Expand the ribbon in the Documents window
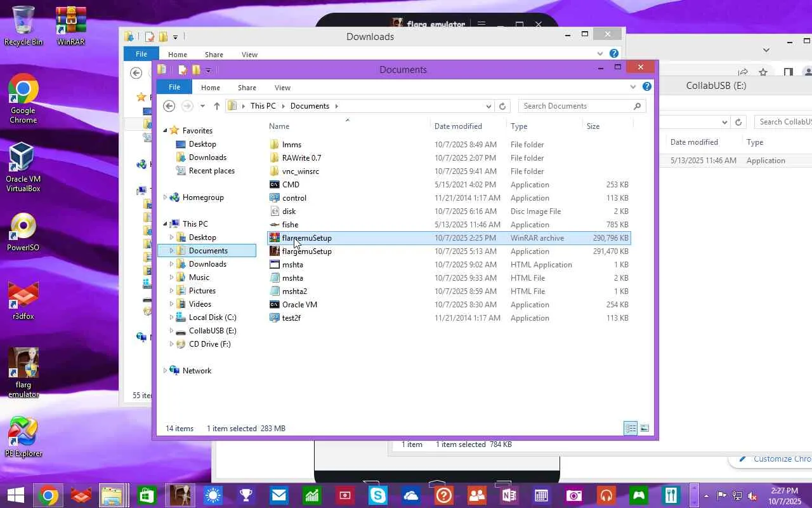This screenshot has height=508, width=812. [632, 87]
